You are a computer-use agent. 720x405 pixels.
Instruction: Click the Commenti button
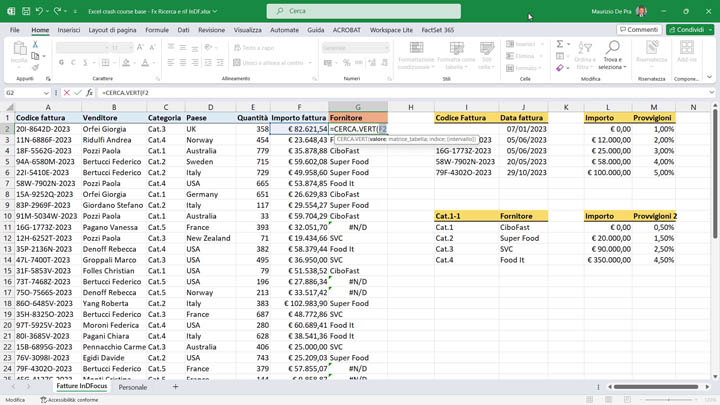click(639, 30)
